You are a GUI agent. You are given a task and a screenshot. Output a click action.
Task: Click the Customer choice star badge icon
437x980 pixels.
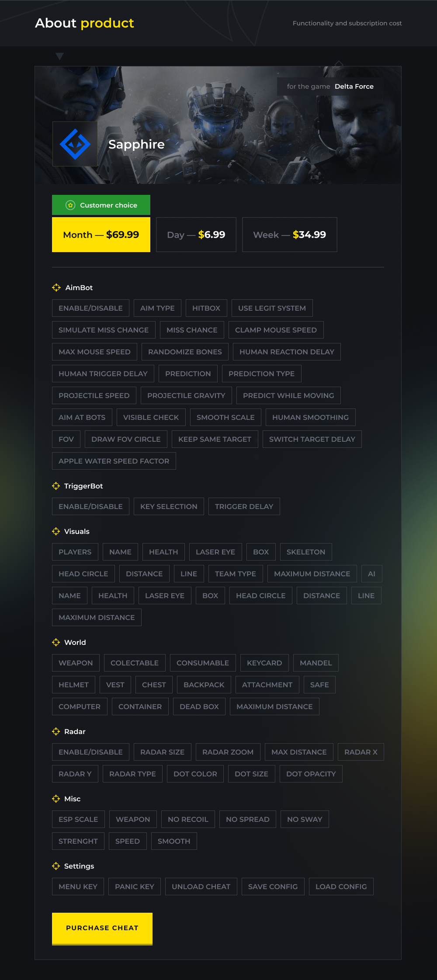pos(70,205)
